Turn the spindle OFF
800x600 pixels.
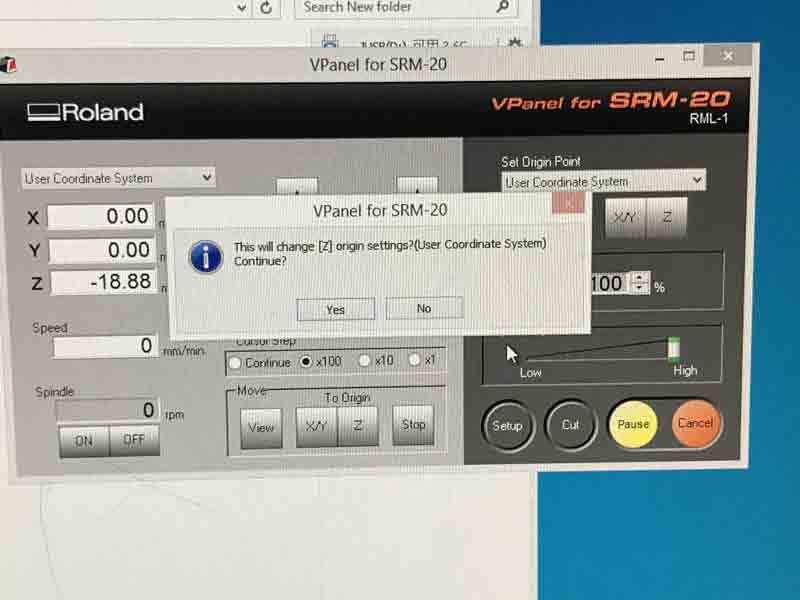[134, 440]
